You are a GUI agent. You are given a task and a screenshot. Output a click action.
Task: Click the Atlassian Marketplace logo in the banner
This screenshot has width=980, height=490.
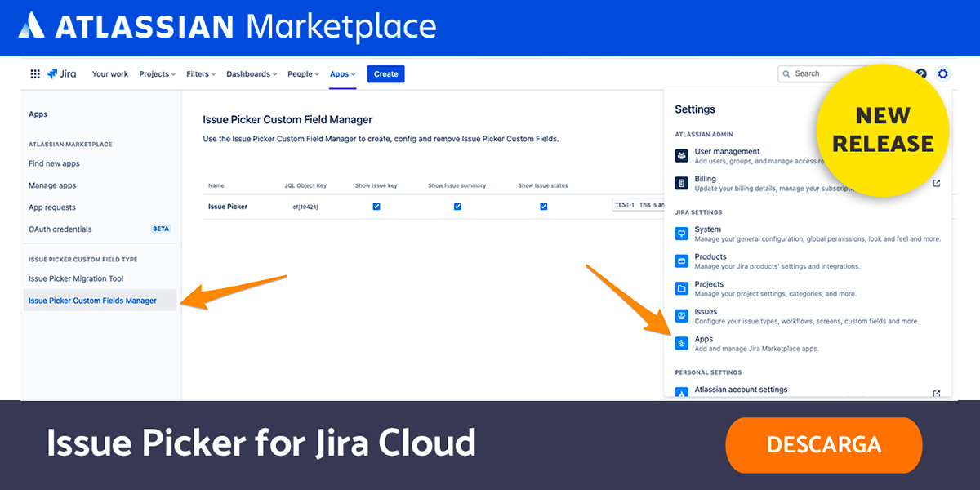(228, 26)
